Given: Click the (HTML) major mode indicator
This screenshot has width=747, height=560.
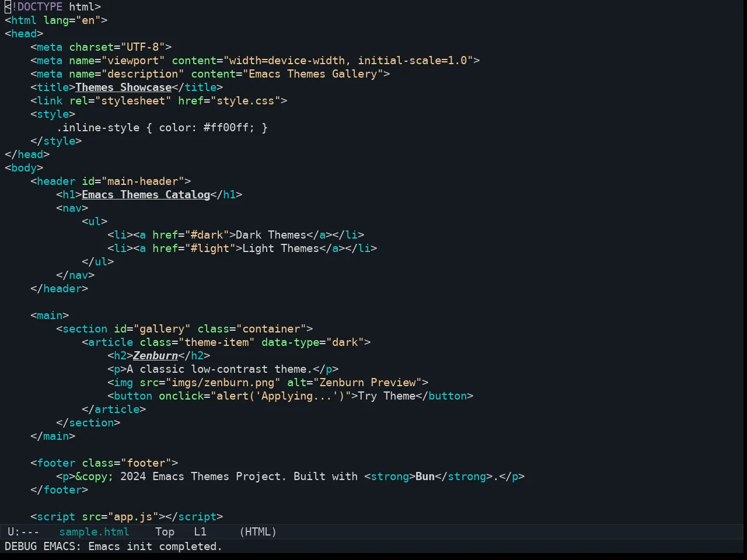Looking at the screenshot, I should coord(258,532).
